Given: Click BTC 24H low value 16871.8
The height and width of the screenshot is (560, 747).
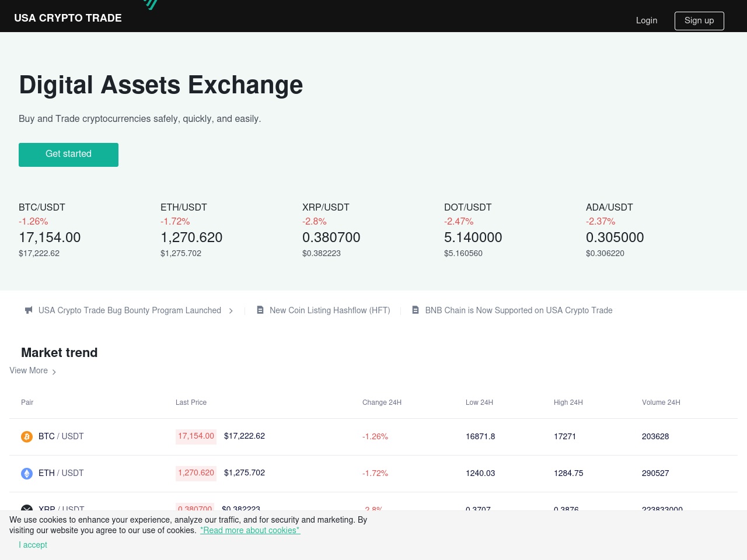Looking at the screenshot, I should point(480,436).
